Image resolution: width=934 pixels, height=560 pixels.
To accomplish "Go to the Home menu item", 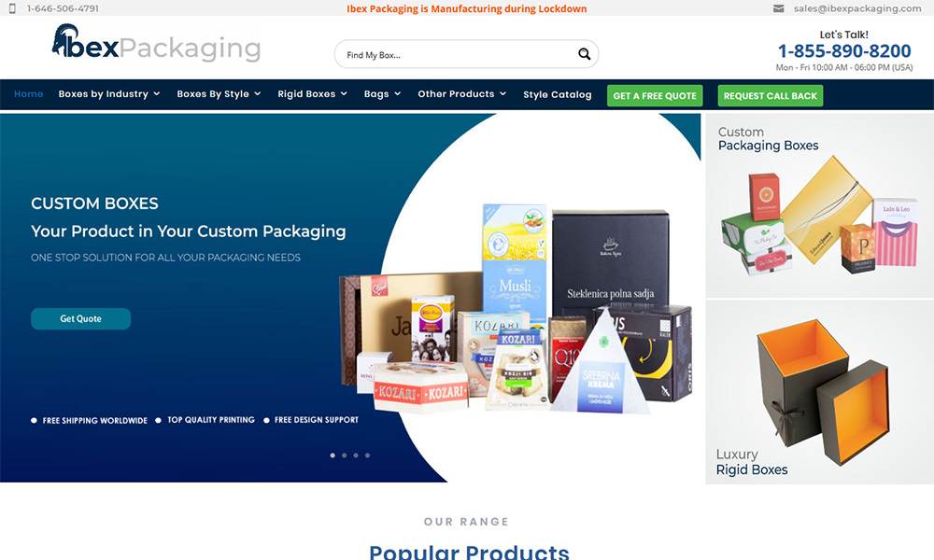I will (x=29, y=94).
